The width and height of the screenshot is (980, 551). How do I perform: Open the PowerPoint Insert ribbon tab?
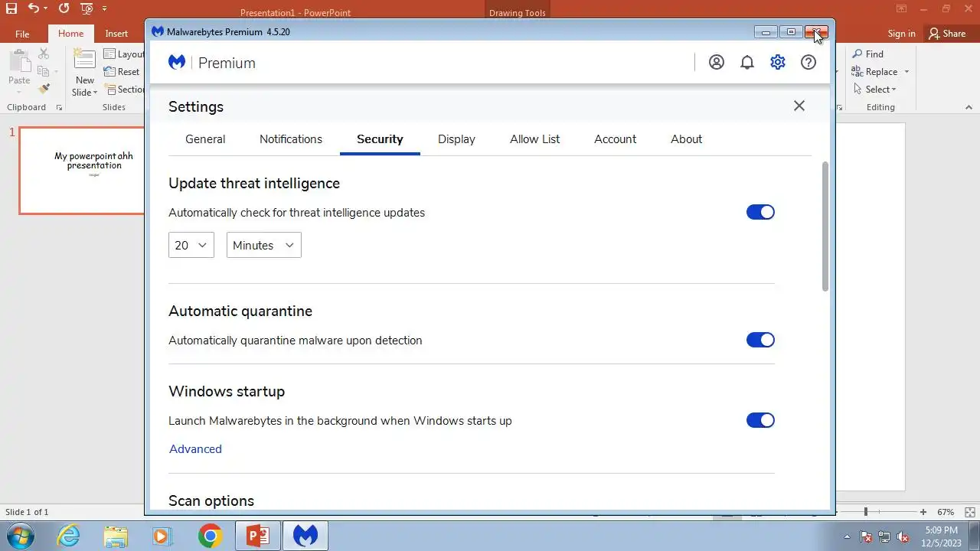[116, 34]
